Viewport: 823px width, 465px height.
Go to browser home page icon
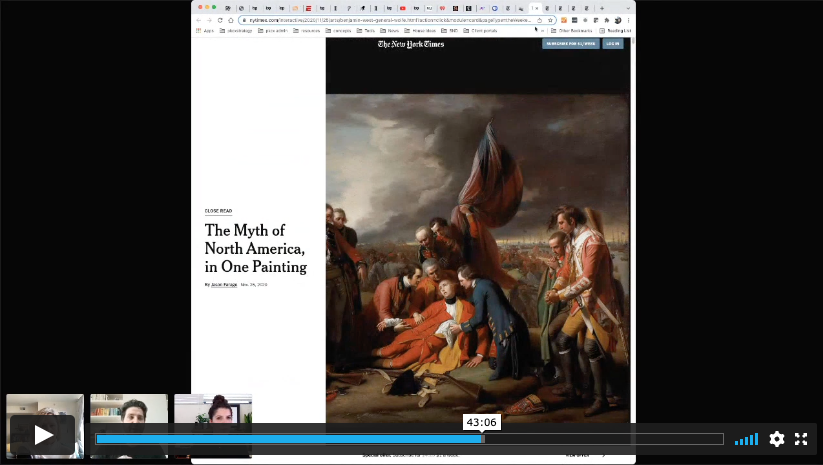tap(230, 20)
